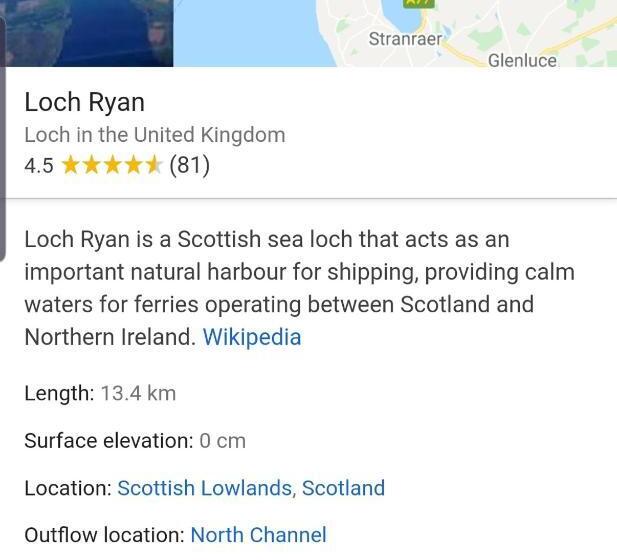Click the Length label
The image size is (617, 560).
point(59,393)
